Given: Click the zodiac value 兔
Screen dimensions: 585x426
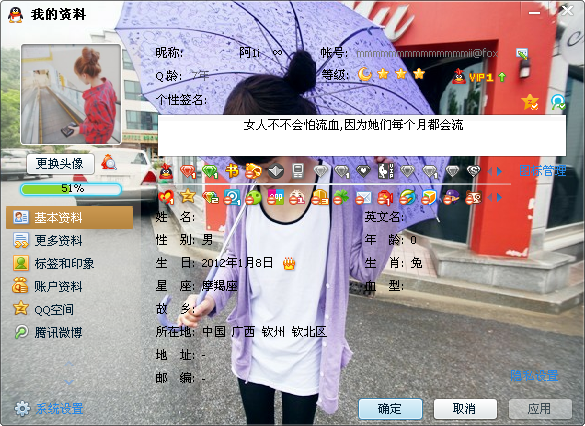Looking at the screenshot, I should point(416,263).
